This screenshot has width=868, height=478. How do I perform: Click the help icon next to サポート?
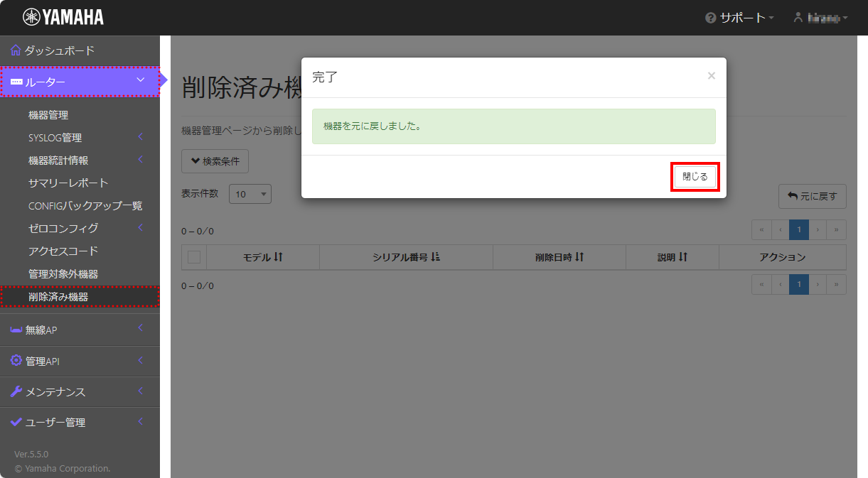[712, 17]
